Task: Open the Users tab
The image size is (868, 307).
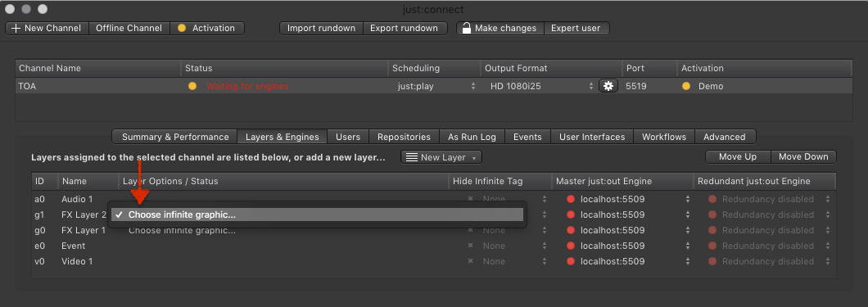Action: pos(348,137)
